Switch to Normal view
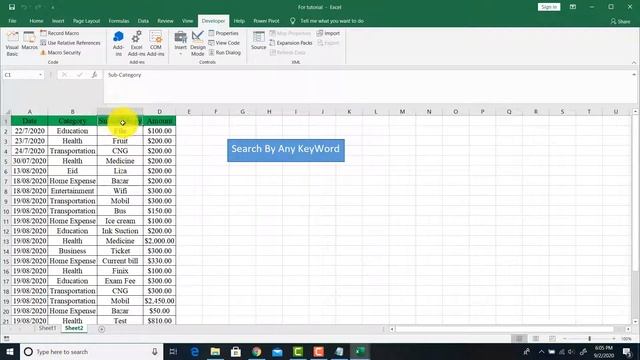 coord(519,339)
